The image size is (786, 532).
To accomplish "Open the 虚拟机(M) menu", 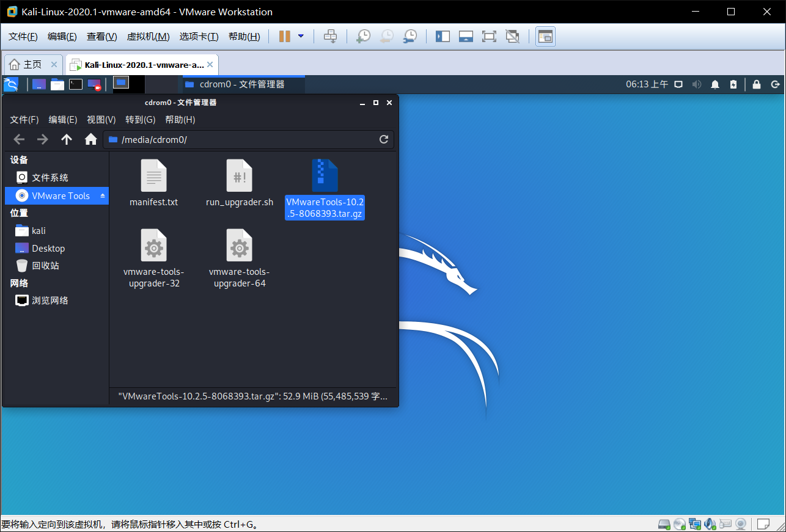I will click(148, 37).
